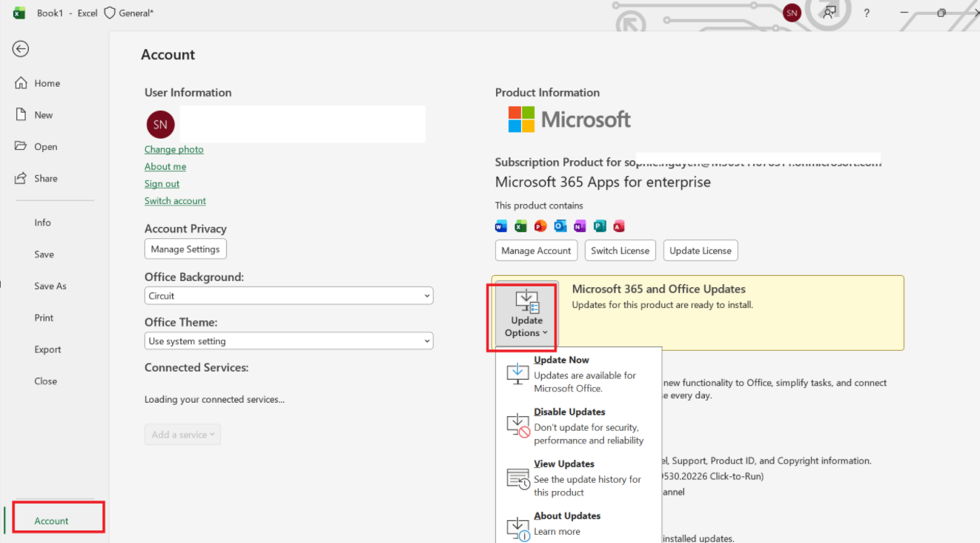Click the Excel icon under This product contains
The width and height of the screenshot is (980, 543).
point(521,226)
